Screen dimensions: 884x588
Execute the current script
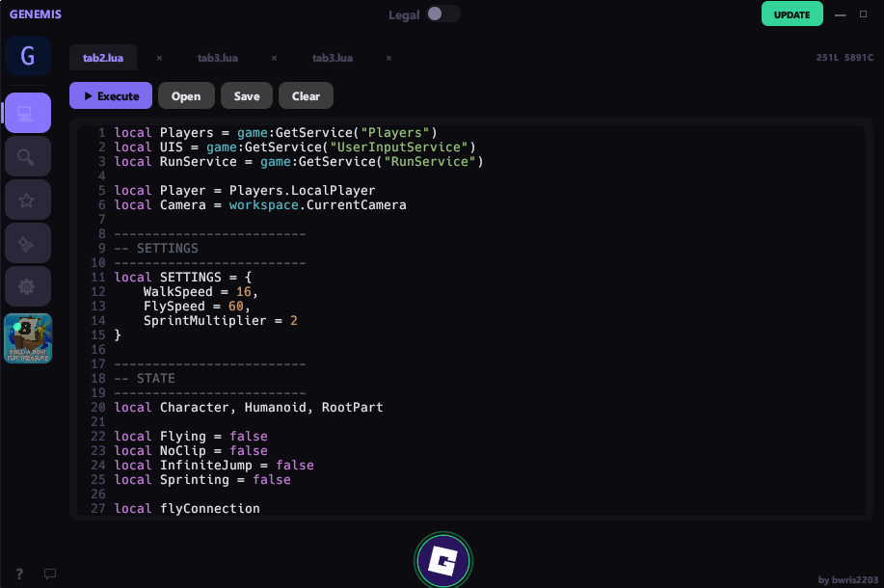point(109,95)
